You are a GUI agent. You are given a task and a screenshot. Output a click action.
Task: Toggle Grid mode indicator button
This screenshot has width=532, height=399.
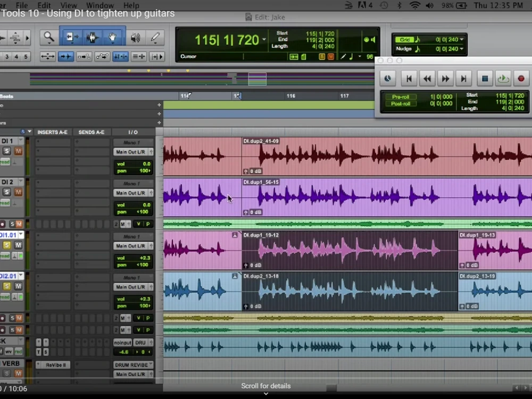coord(404,40)
